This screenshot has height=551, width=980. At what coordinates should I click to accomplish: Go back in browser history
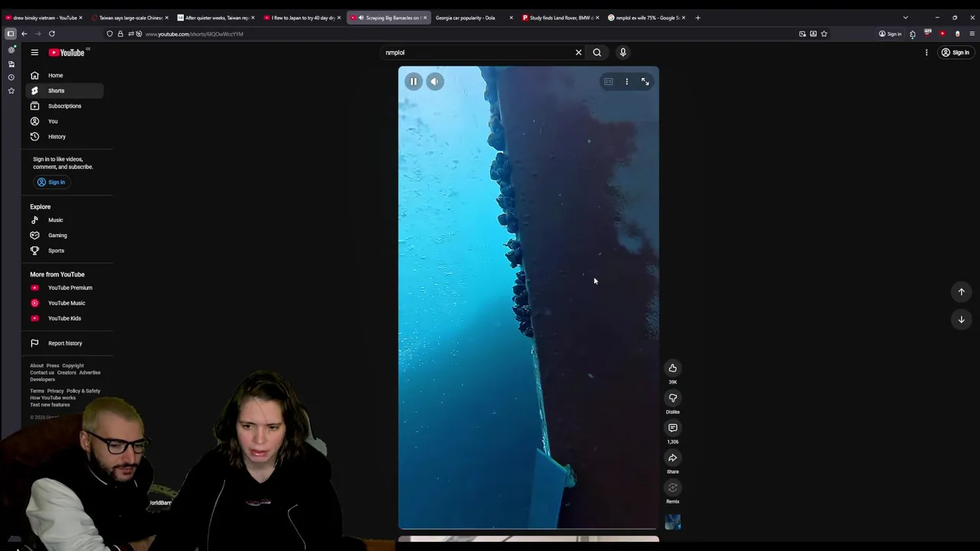pos(24,34)
